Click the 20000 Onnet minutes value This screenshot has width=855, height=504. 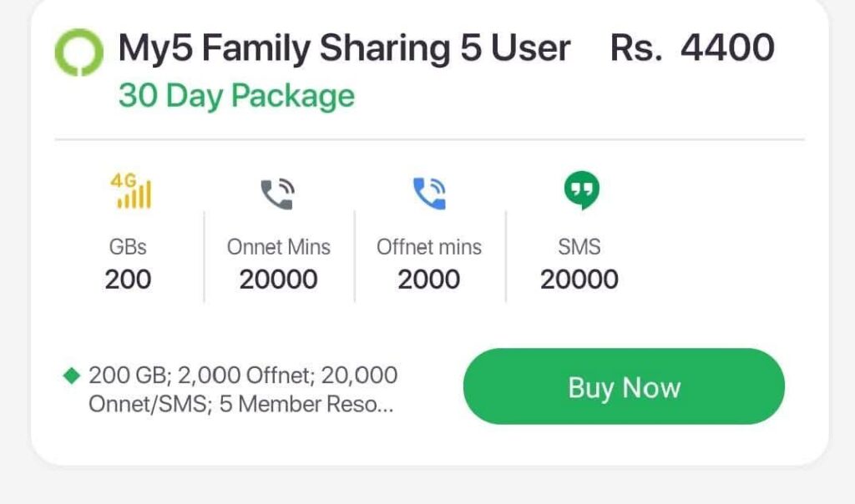(x=279, y=280)
